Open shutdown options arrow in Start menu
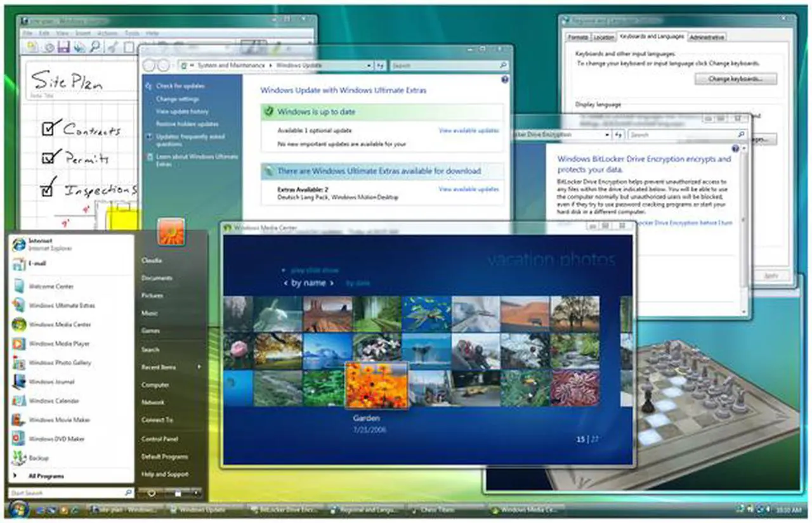Viewport: 812px width, 523px height. [197, 493]
